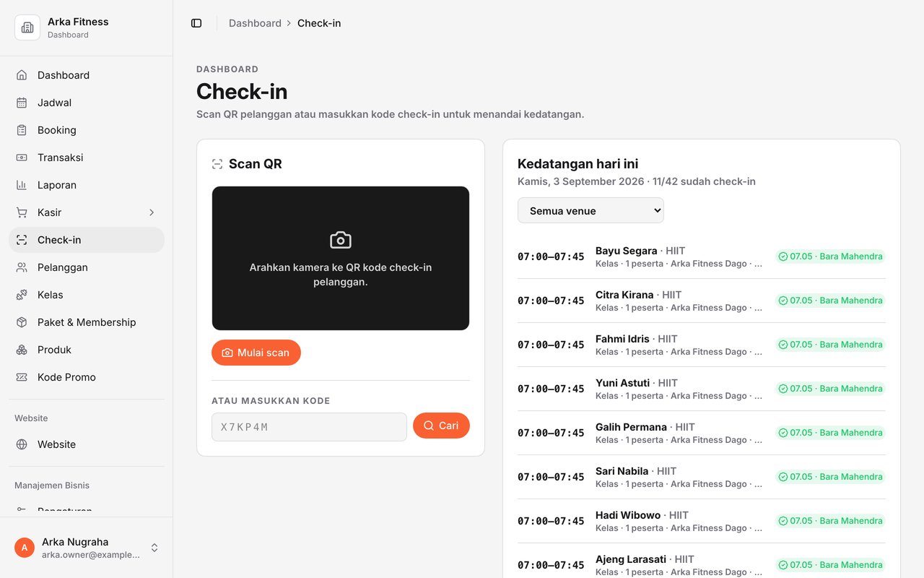924x578 pixels.
Task: Open the Booking menu item
Action: [87, 130]
